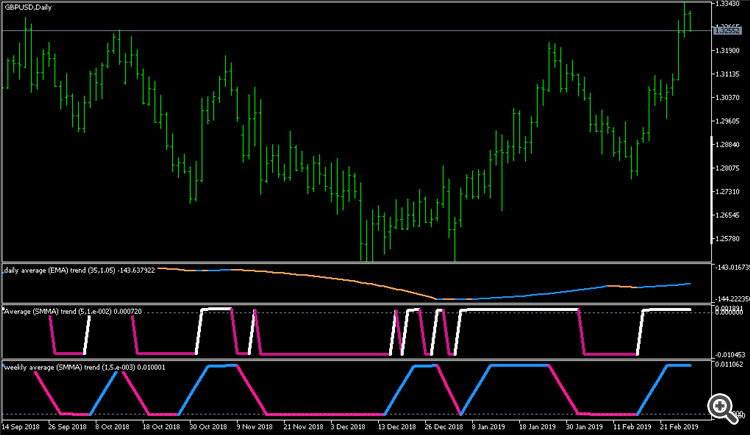
Task: Click the 3 Dec 2018 date label
Action: coord(348,426)
